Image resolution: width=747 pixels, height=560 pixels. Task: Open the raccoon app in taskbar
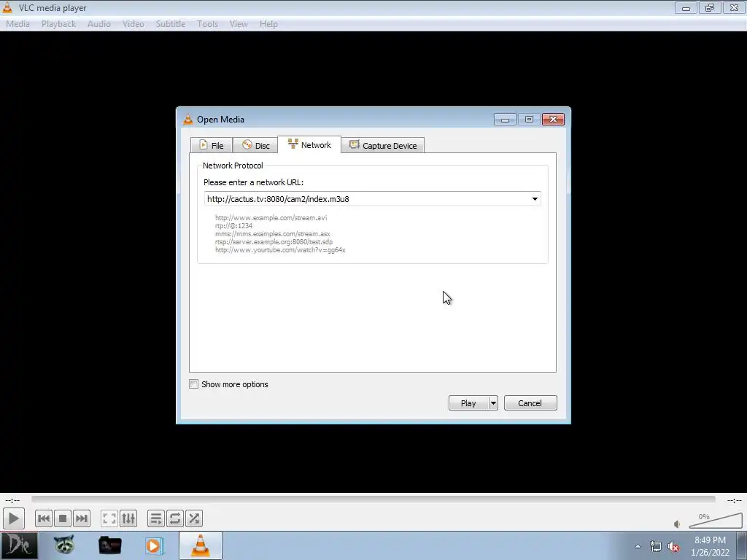coord(64,545)
